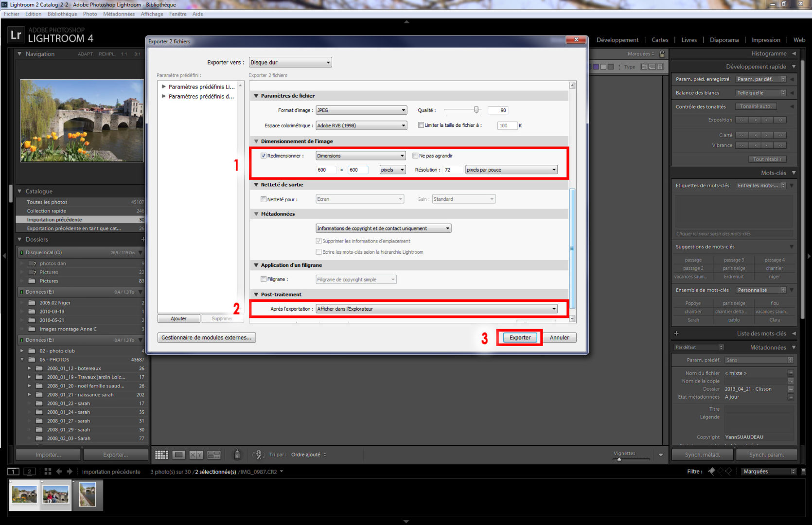Click the Exporter button in the dialog
The image size is (812, 525).
(x=520, y=338)
